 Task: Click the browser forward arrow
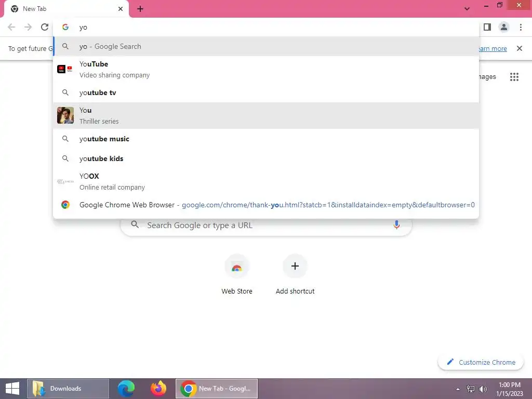tap(28, 27)
